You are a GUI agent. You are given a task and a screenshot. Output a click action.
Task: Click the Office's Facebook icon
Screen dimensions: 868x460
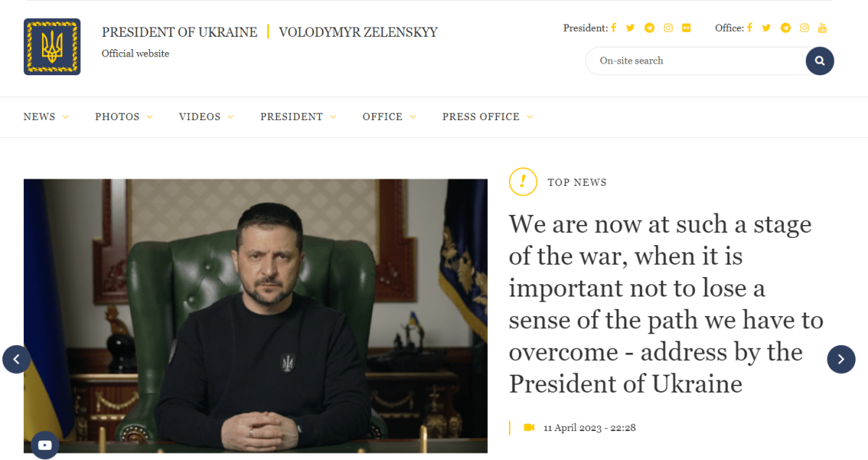(x=749, y=27)
